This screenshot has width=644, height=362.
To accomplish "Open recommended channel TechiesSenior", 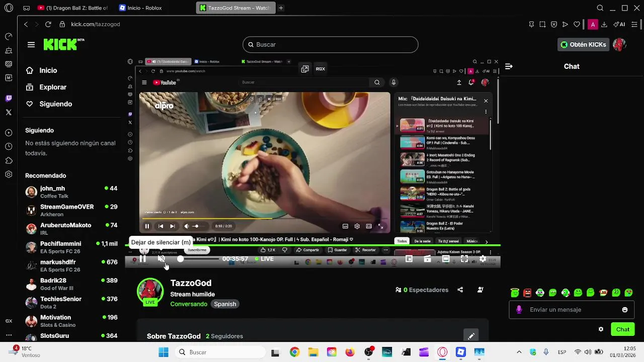I will coord(71,303).
